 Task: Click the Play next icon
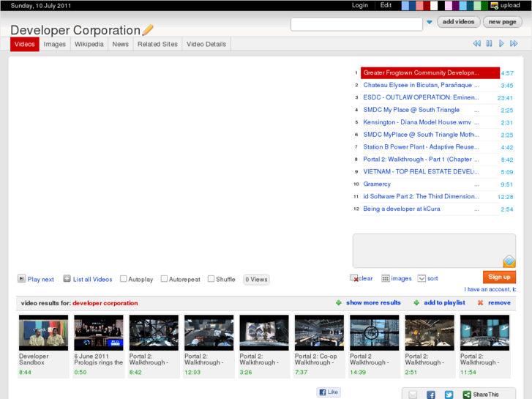click(x=22, y=279)
